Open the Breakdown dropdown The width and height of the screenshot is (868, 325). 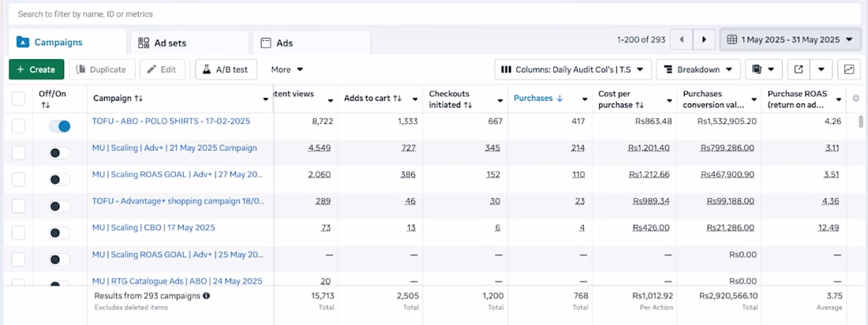698,69
